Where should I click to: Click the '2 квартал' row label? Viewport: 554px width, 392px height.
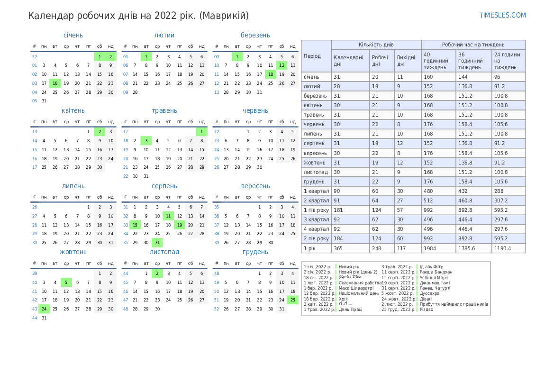coord(316,201)
